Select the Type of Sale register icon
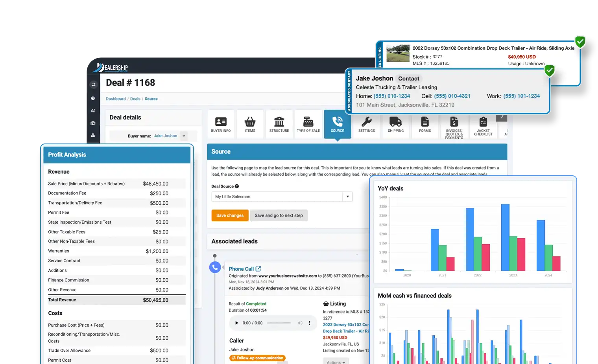 308,122
